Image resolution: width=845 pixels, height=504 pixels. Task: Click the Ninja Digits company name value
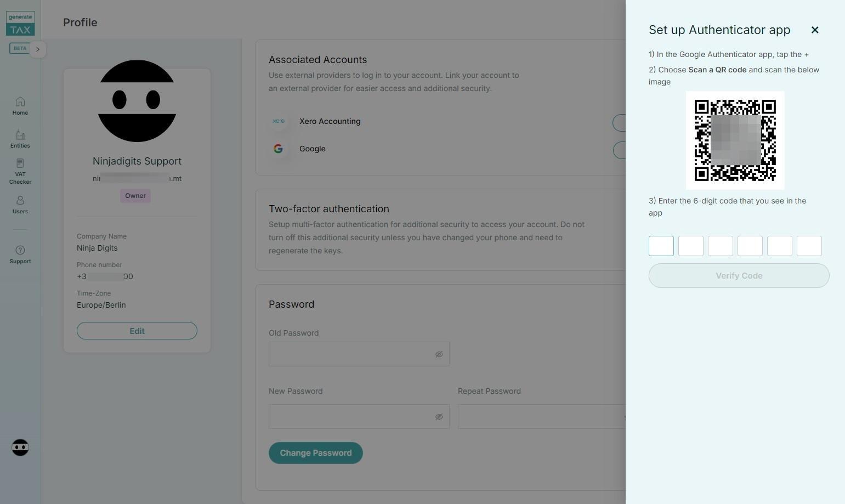97,248
